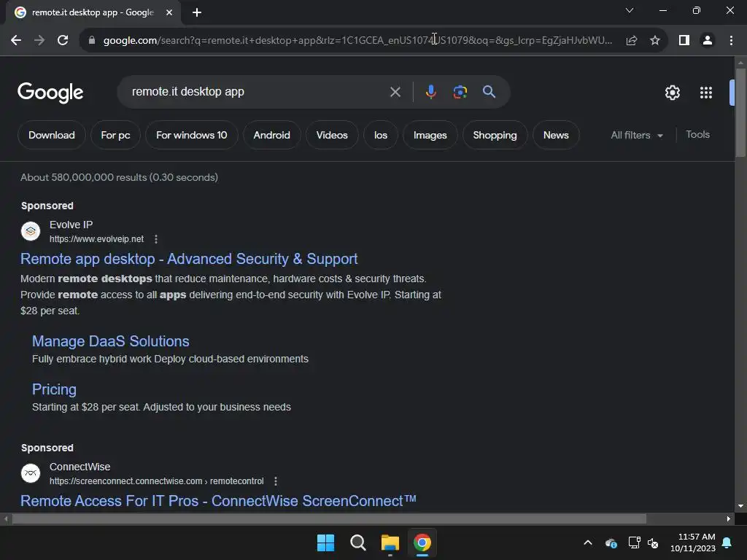The width and height of the screenshot is (747, 560).
Task: Select the Android filter chip
Action: coord(271,135)
